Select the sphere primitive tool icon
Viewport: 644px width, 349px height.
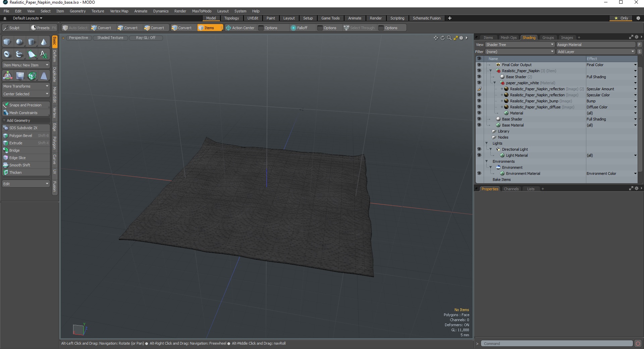point(20,42)
